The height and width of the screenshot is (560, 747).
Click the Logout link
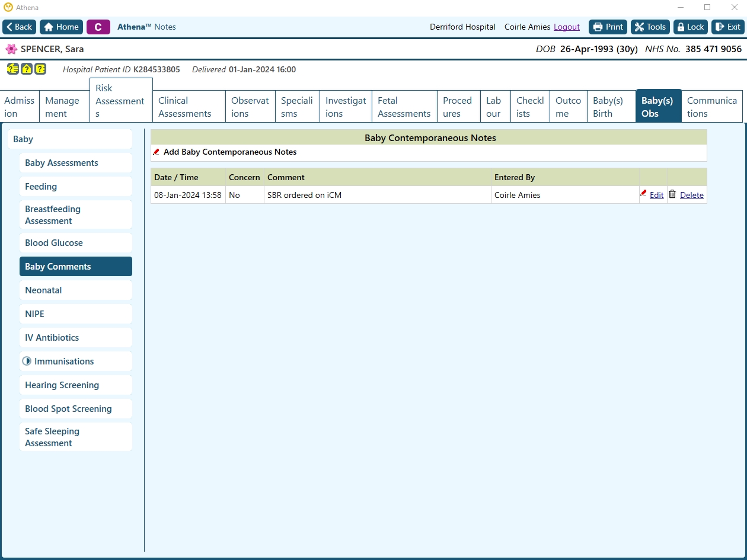tap(567, 27)
